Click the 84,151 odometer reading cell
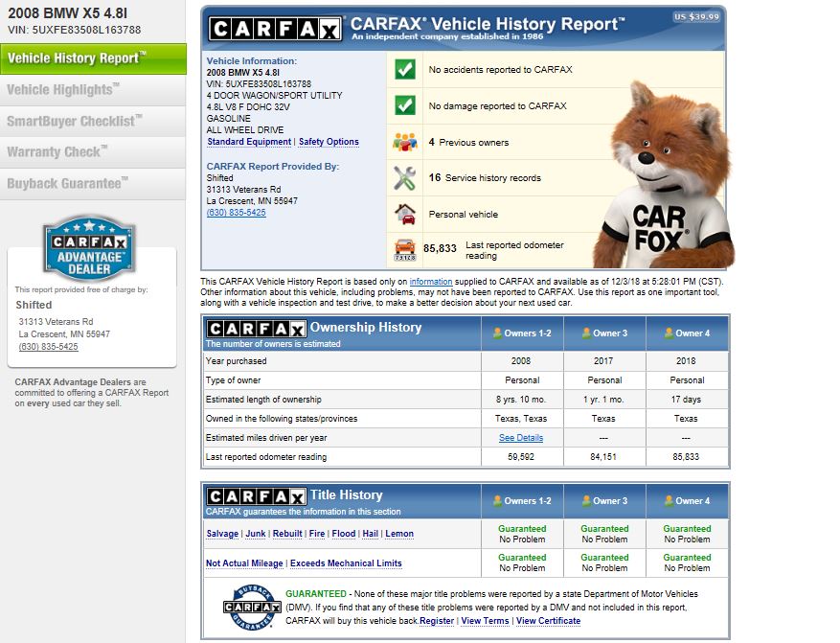 [x=603, y=457]
